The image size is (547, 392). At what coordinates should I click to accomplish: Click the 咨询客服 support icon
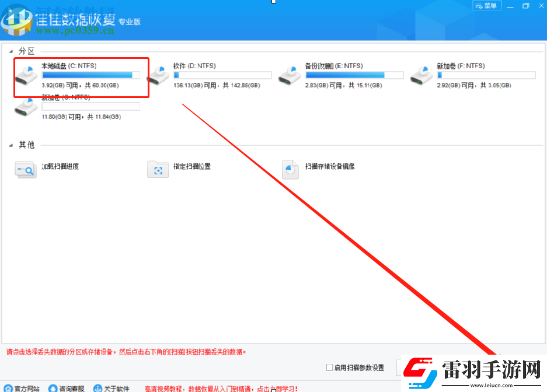[53, 388]
